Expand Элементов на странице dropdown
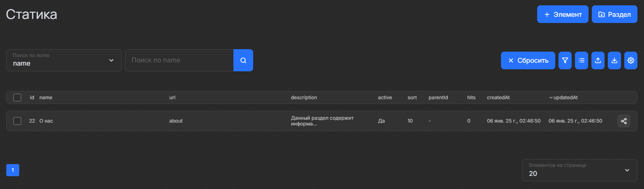Screen dimensions: 644x189 pos(579,170)
